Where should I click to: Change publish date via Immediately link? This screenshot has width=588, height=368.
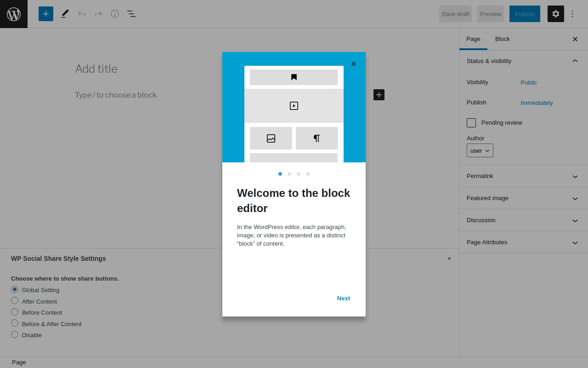(x=537, y=103)
